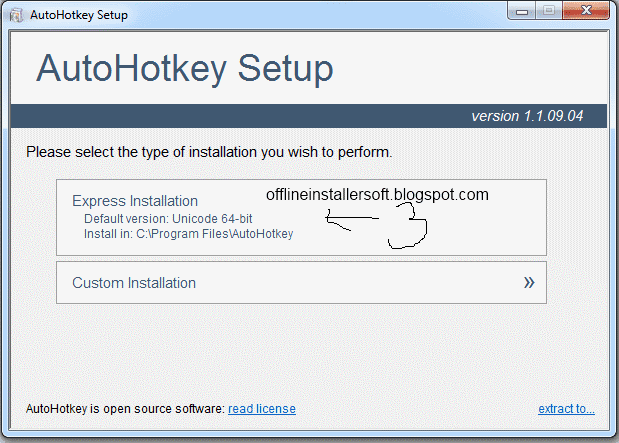This screenshot has width=619, height=443.
Task: Click the disabled maximize window button
Action: [549, 11]
